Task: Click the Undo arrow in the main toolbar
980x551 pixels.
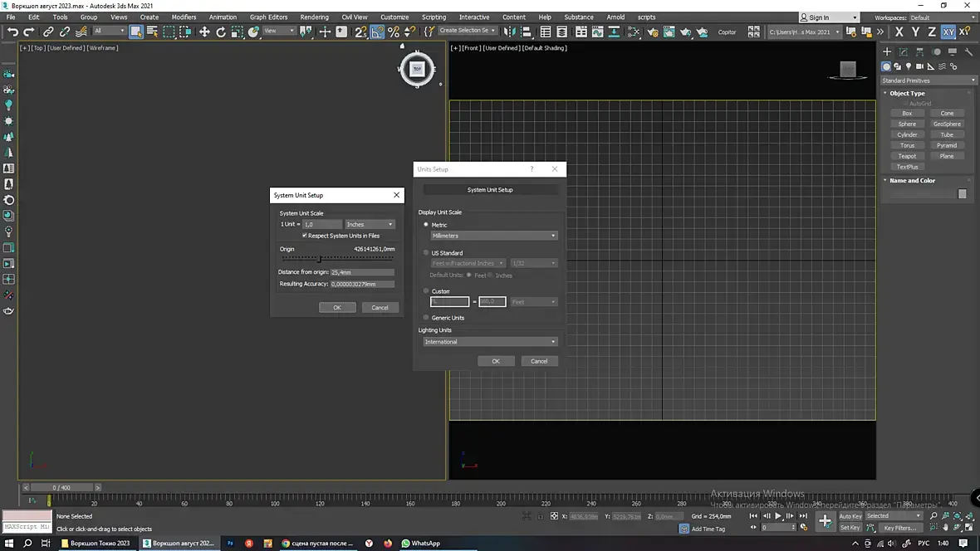Action: [x=12, y=32]
